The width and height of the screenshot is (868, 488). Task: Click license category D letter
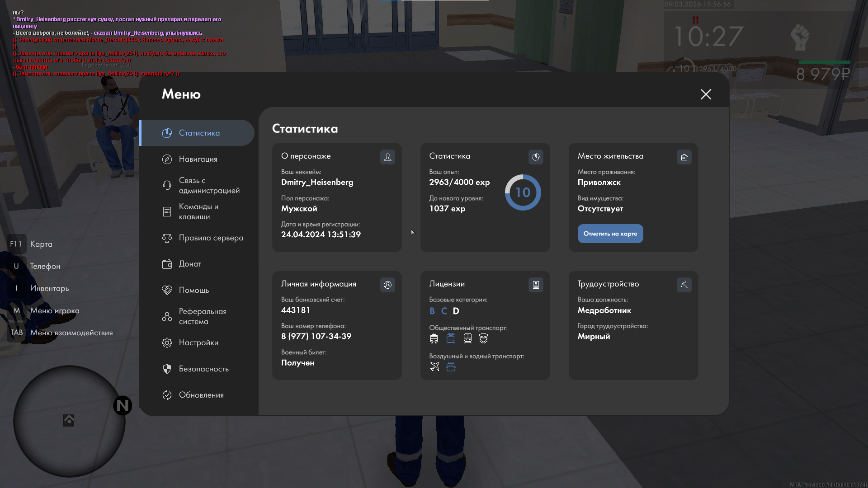456,311
